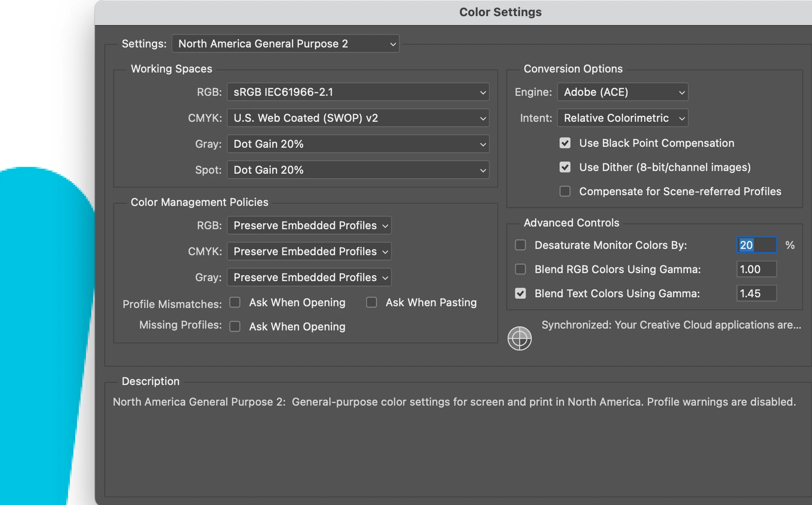The image size is (812, 505).
Task: Check Profile Mismatches Ask When Opening
Action: pyautogui.click(x=235, y=303)
